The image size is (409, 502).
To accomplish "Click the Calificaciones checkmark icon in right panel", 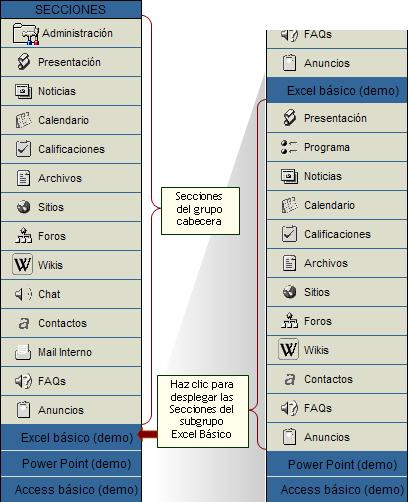I will [x=289, y=234].
